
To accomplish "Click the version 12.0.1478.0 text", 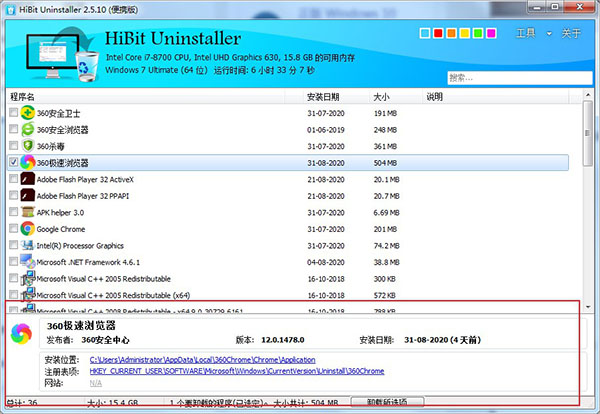I will tap(282, 340).
